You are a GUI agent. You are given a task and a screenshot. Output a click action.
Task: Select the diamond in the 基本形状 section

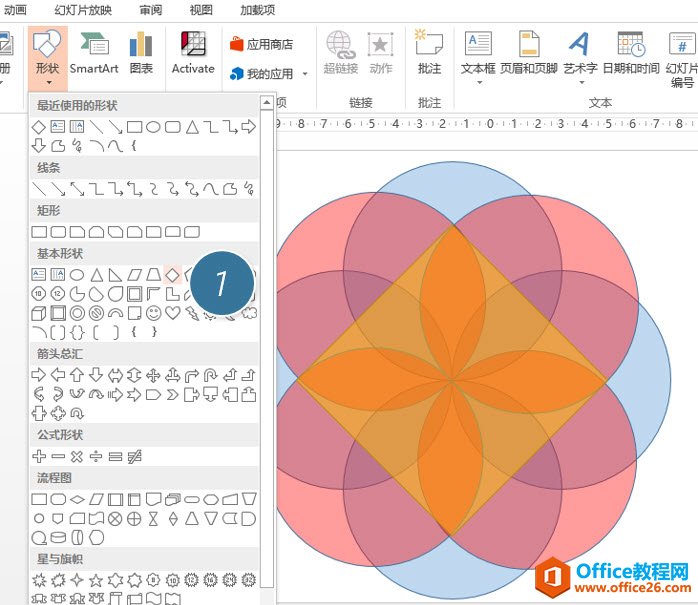pyautogui.click(x=172, y=275)
